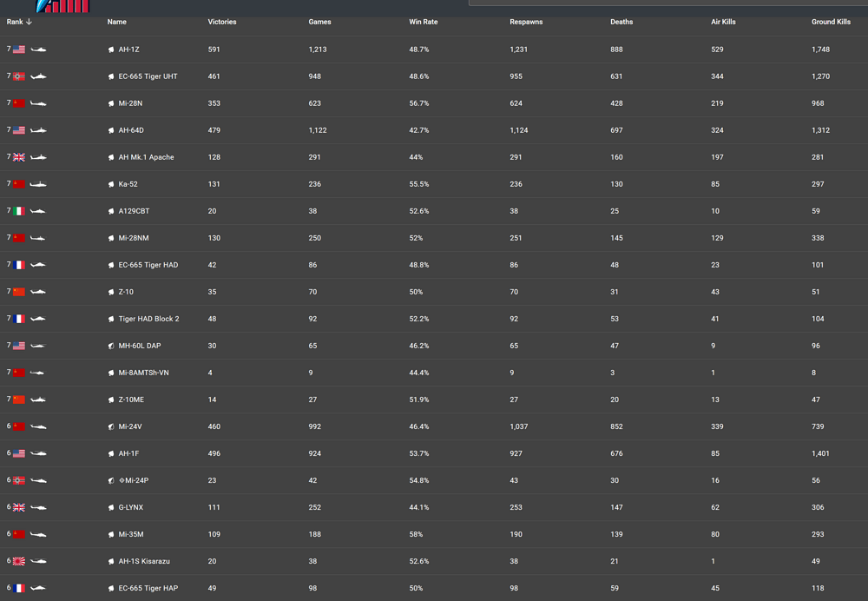Viewport: 868px width, 601px height.
Task: Click the helicopter silhouette in the Ka-52 row
Action: tap(38, 184)
